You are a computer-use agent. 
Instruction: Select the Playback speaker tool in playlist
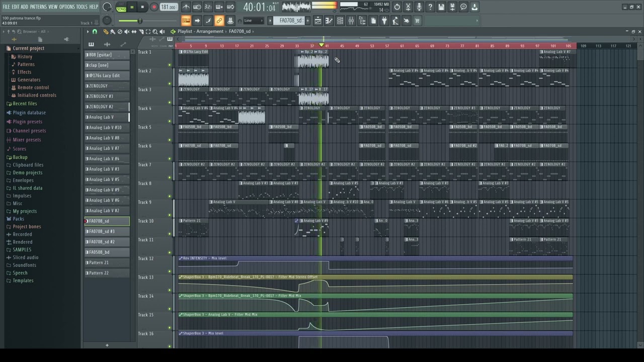click(162, 32)
